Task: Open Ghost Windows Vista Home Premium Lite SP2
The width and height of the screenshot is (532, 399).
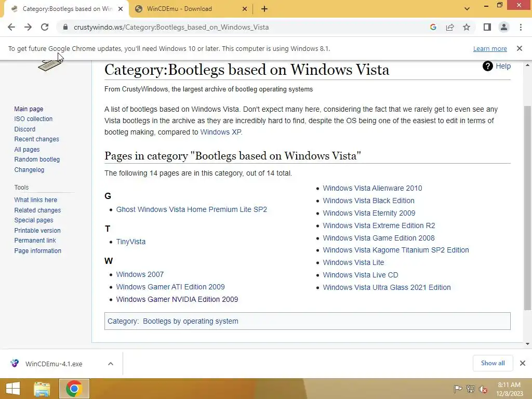Action: (x=191, y=209)
